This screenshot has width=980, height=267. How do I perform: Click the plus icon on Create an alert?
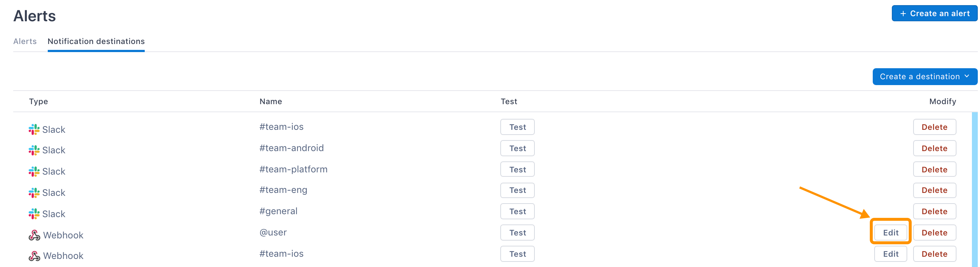[x=903, y=14]
